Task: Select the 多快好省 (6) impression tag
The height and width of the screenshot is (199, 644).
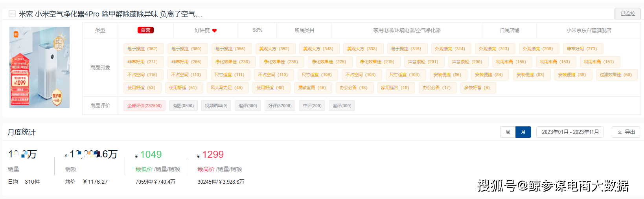Action: click(x=478, y=88)
